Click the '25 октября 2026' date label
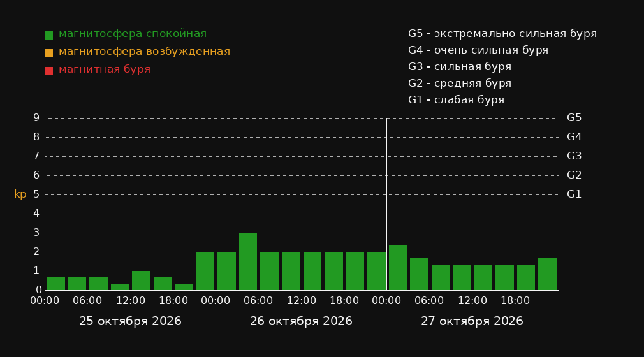644x357 pixels. [x=130, y=321]
